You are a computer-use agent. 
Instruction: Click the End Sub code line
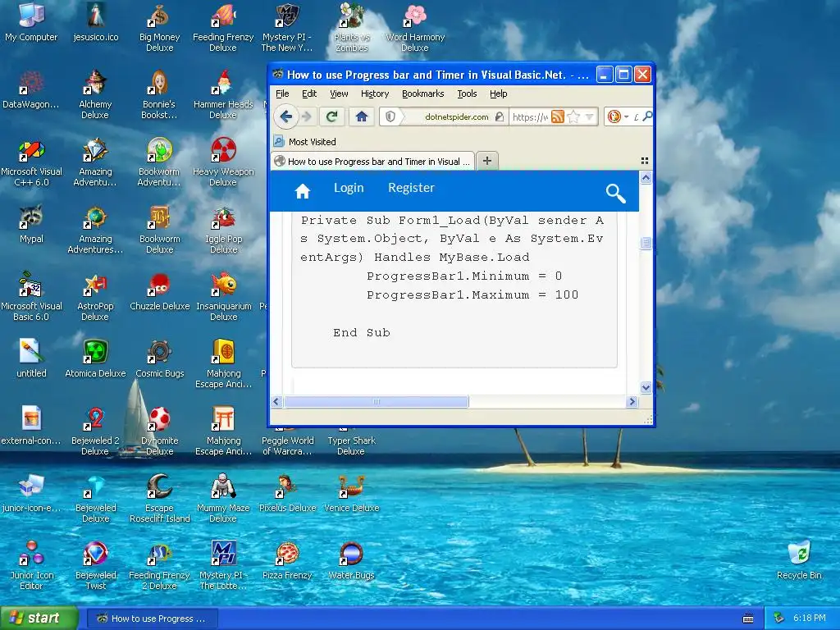coord(362,333)
